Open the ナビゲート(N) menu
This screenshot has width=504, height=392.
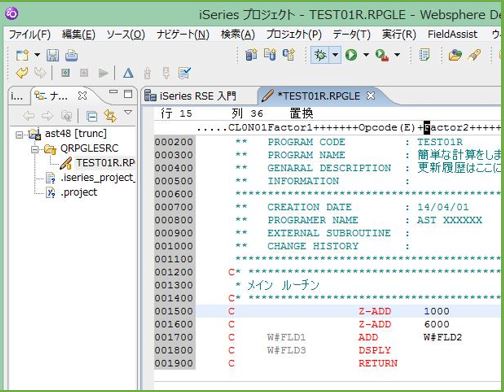(183, 34)
